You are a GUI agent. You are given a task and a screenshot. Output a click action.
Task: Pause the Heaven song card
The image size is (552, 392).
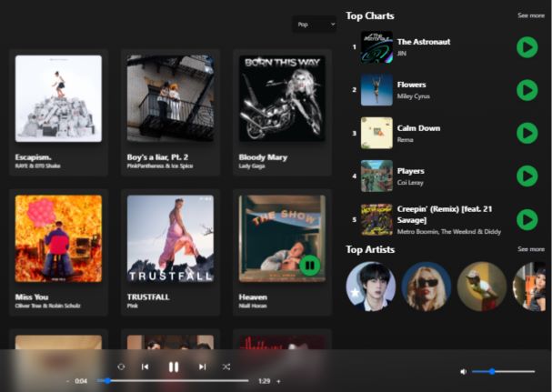[310, 266]
